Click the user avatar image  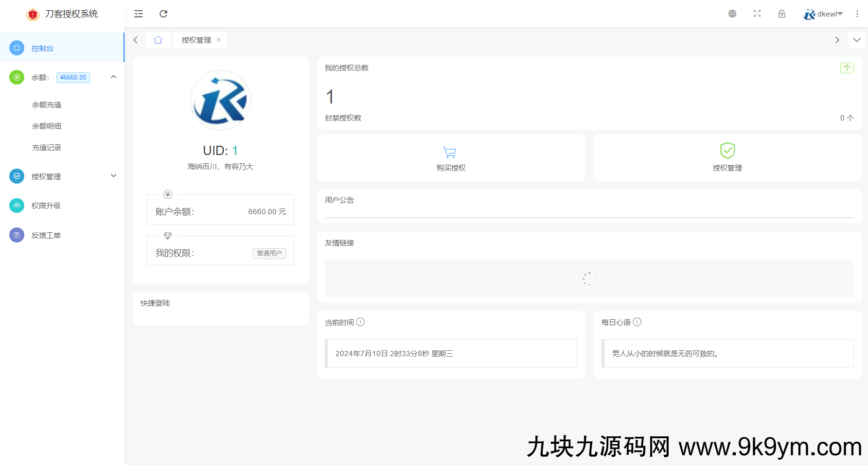coord(221,101)
